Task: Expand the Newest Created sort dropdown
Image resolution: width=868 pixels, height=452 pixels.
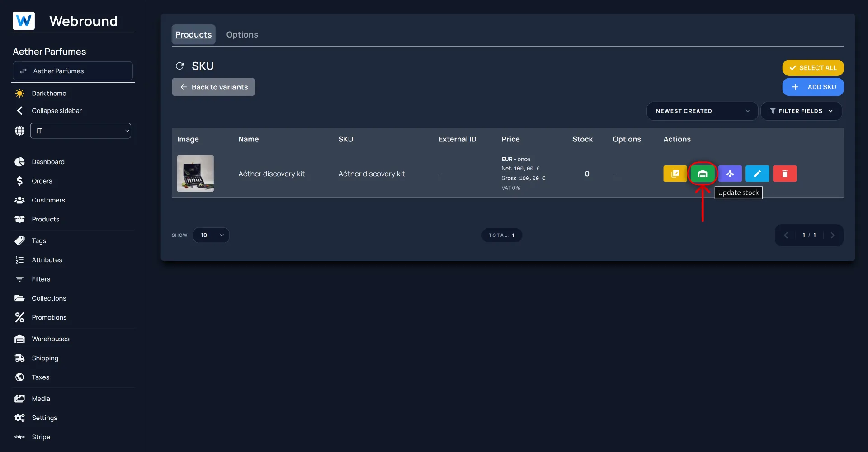Action: tap(702, 111)
